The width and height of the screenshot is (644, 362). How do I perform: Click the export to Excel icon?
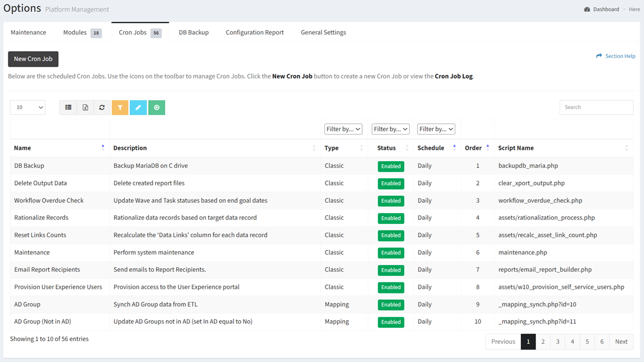click(85, 107)
